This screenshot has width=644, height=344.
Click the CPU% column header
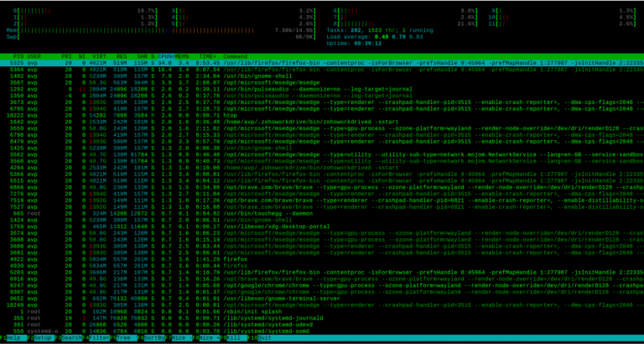click(166, 56)
